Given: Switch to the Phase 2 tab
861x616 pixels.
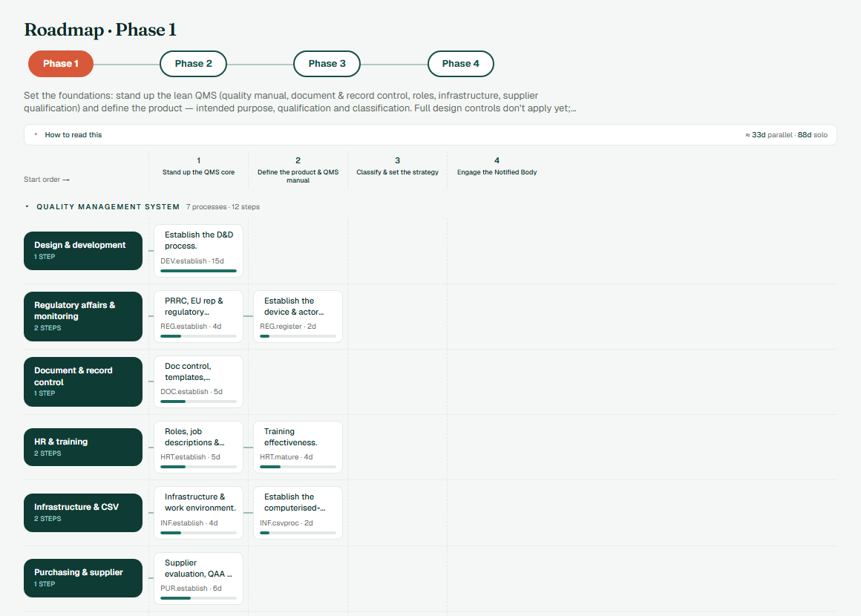Looking at the screenshot, I should 193,64.
